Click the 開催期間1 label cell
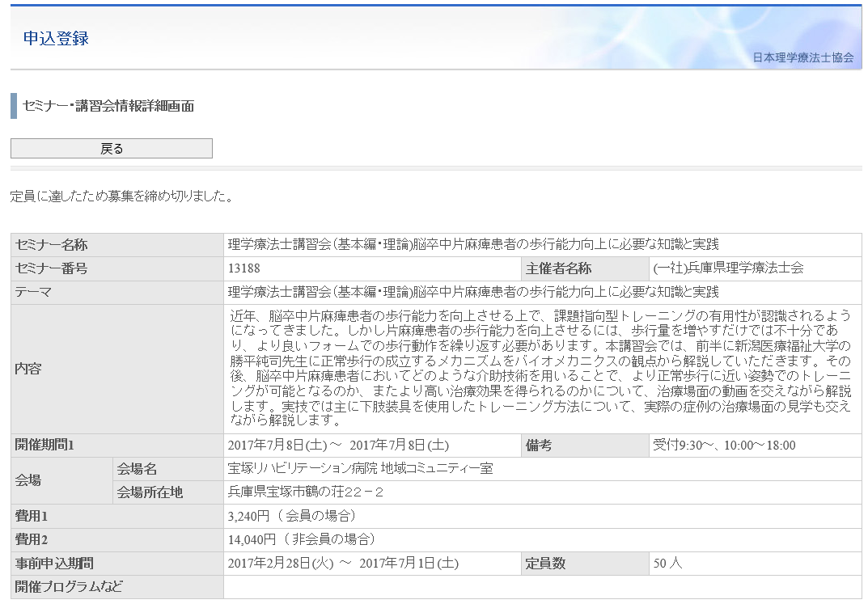Viewport: 868px width, 604px height. point(117,446)
